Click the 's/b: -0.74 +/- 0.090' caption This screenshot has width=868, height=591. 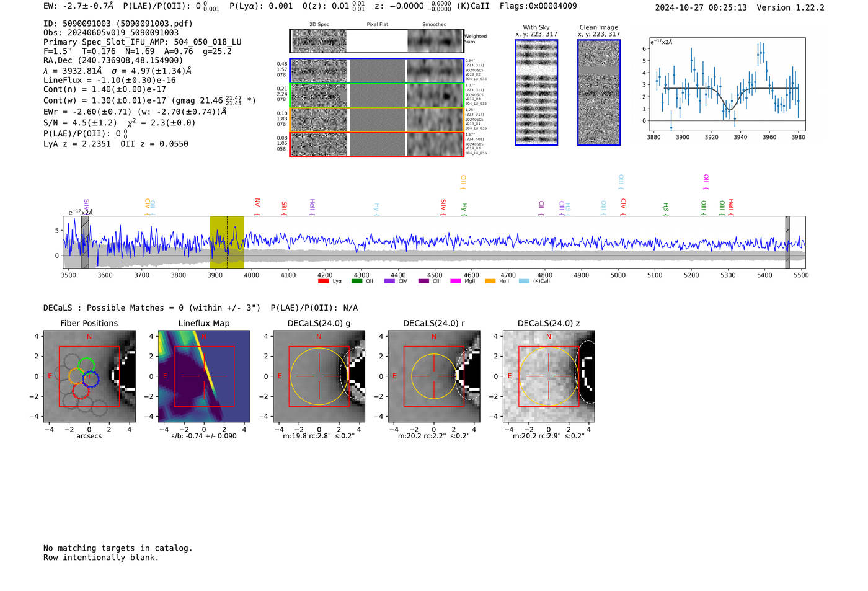click(x=204, y=436)
